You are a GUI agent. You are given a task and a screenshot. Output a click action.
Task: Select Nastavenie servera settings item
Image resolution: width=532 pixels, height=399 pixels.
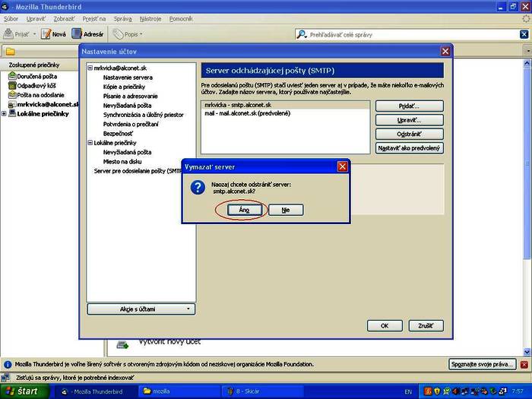tap(128, 78)
